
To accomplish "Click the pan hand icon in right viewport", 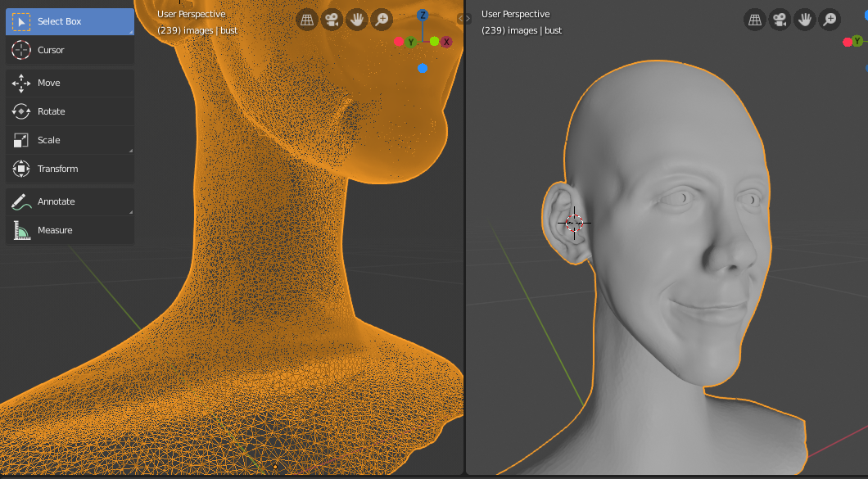I will point(804,20).
